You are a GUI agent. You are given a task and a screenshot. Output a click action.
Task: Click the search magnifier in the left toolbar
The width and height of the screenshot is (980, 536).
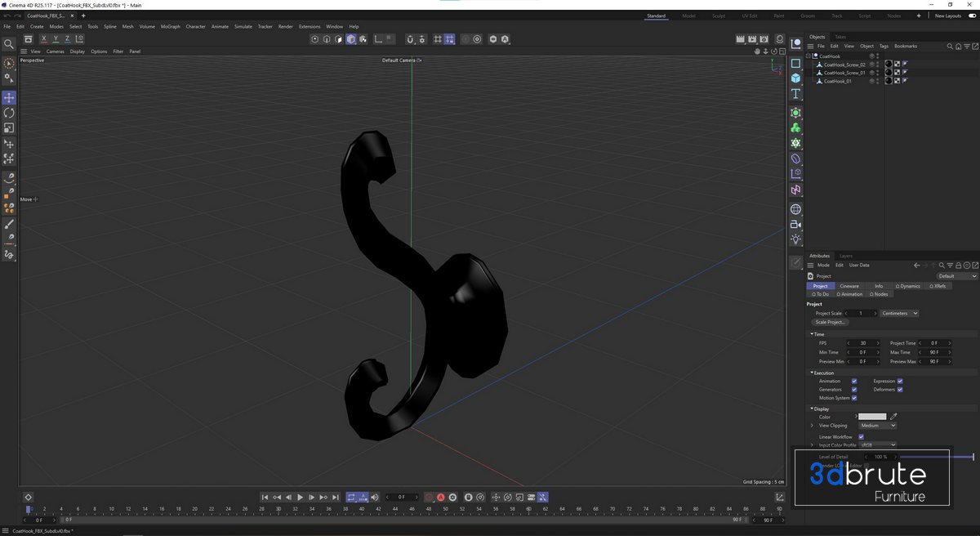(x=9, y=44)
